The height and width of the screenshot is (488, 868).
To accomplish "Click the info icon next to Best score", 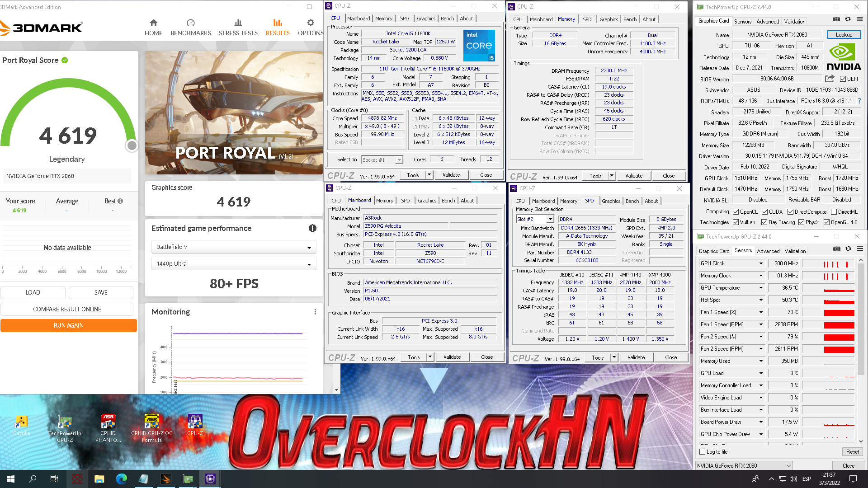I will click(120, 201).
